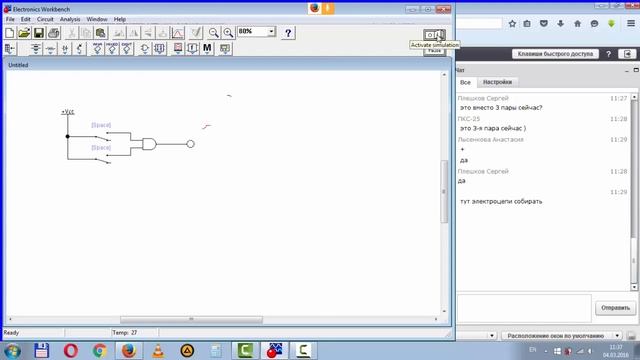Print the circuit
This screenshot has height=360, width=640.
[x=53, y=33]
